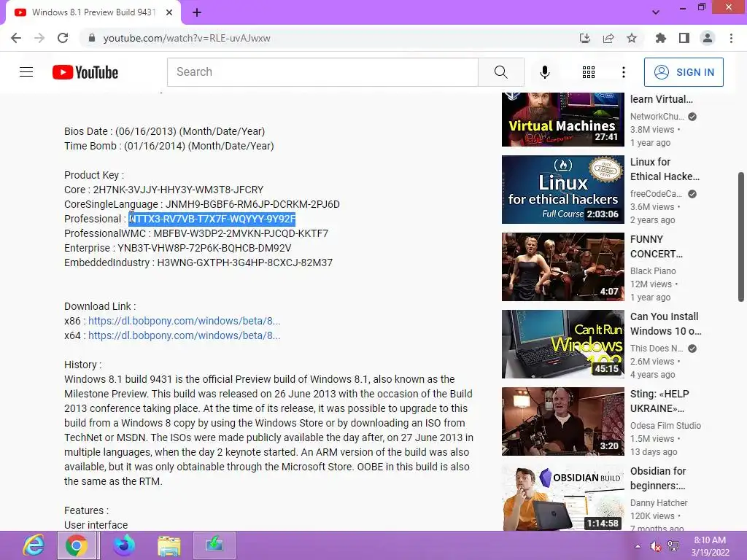Click the ProfessionalWMC key MBFBV-W3DP2 text

pos(241,233)
